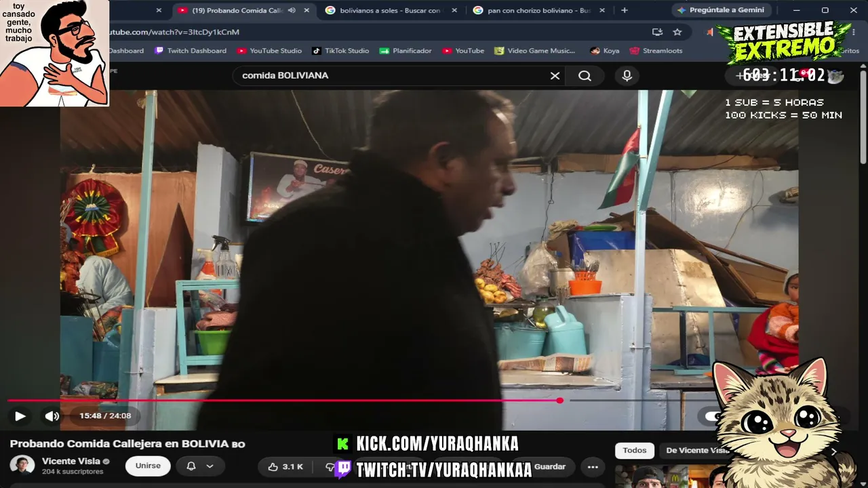This screenshot has height=488, width=868.
Task: Open Twitch Dashboard bookmark
Action: point(191,51)
